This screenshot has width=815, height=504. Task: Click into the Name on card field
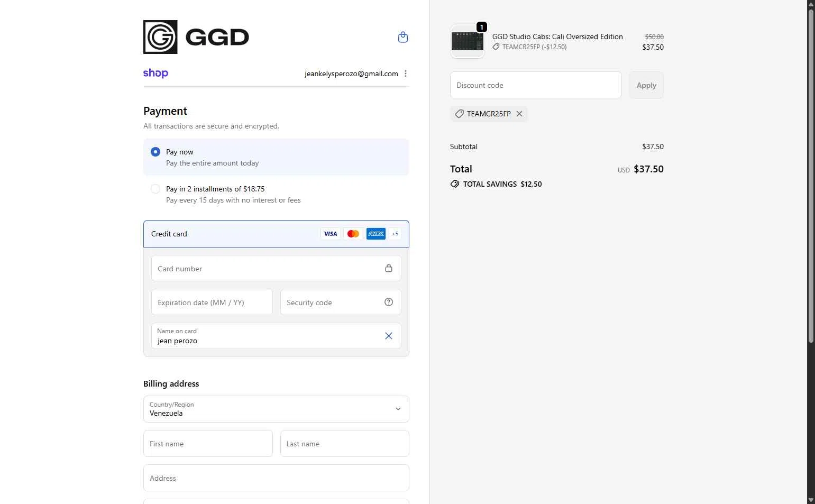pyautogui.click(x=276, y=336)
